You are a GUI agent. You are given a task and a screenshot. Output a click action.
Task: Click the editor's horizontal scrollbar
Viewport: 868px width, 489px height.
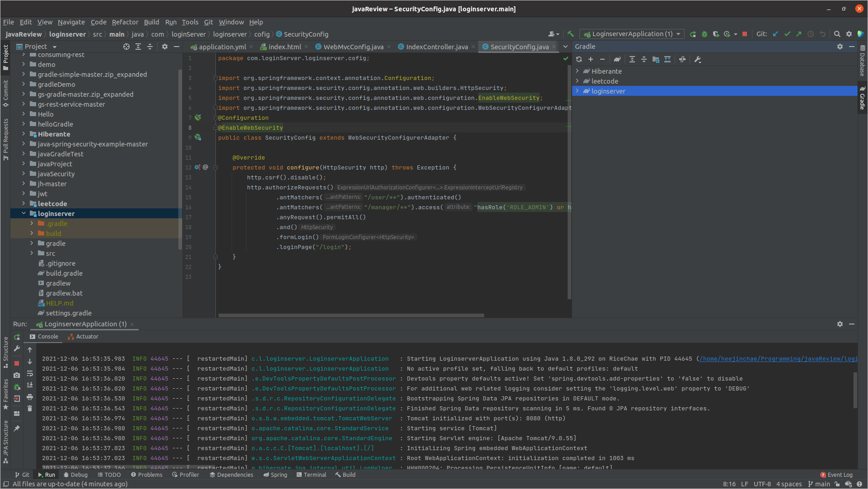[x=351, y=315]
